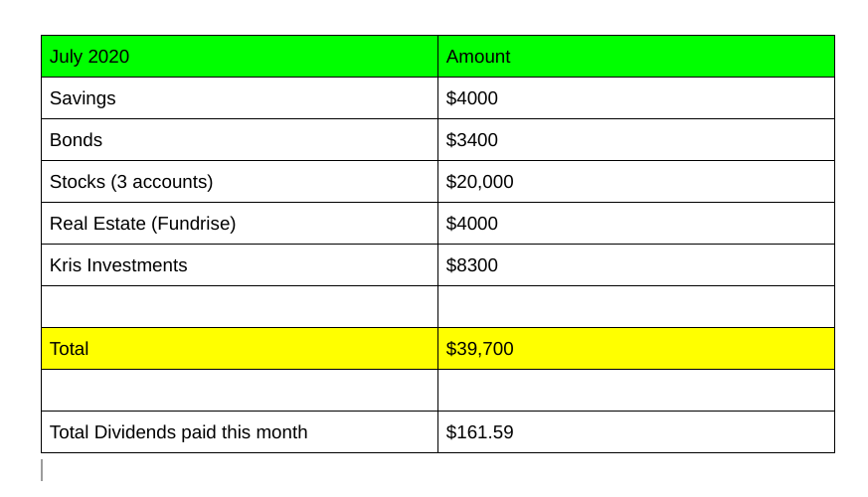Place cursor in Savings amount $4000 cell

(635, 98)
